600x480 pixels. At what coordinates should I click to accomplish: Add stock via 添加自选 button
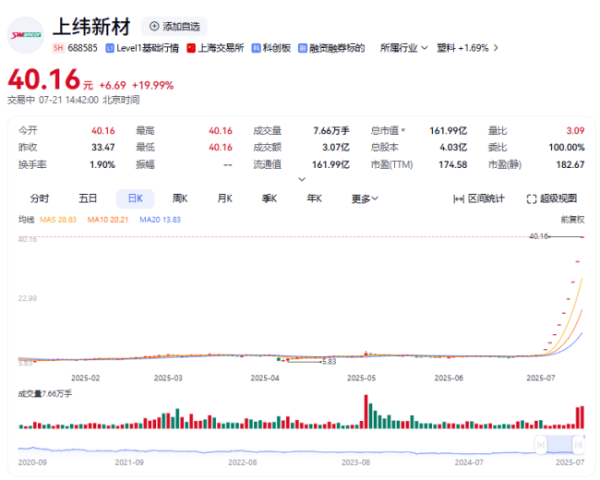(174, 26)
